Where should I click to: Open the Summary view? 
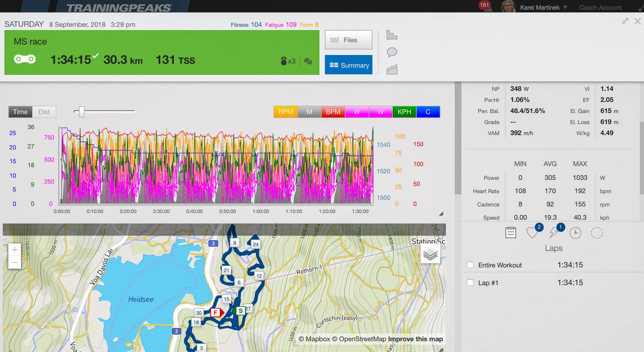tap(348, 65)
